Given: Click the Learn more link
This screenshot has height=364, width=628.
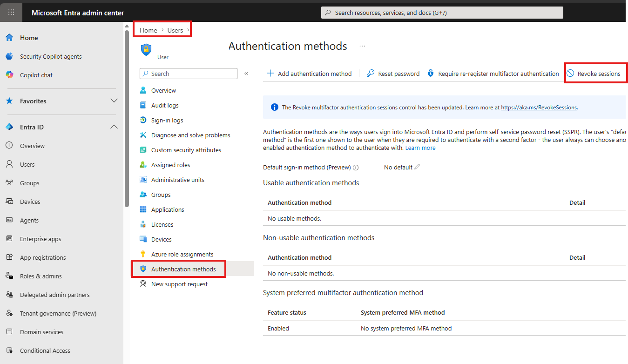Looking at the screenshot, I should [x=420, y=148].
